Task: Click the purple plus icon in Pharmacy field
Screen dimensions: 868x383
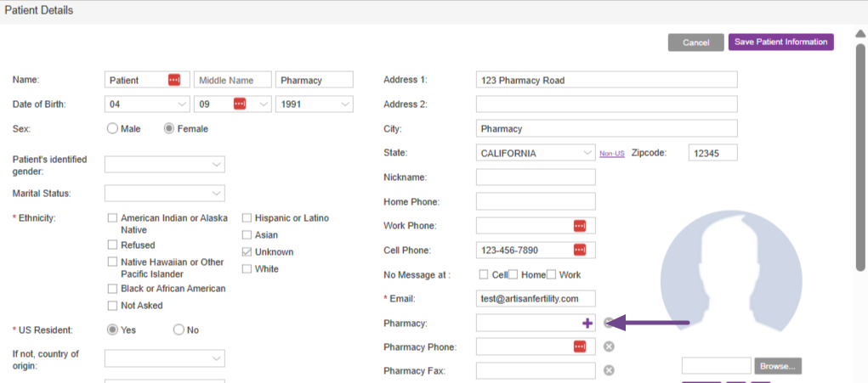Action: [587, 324]
